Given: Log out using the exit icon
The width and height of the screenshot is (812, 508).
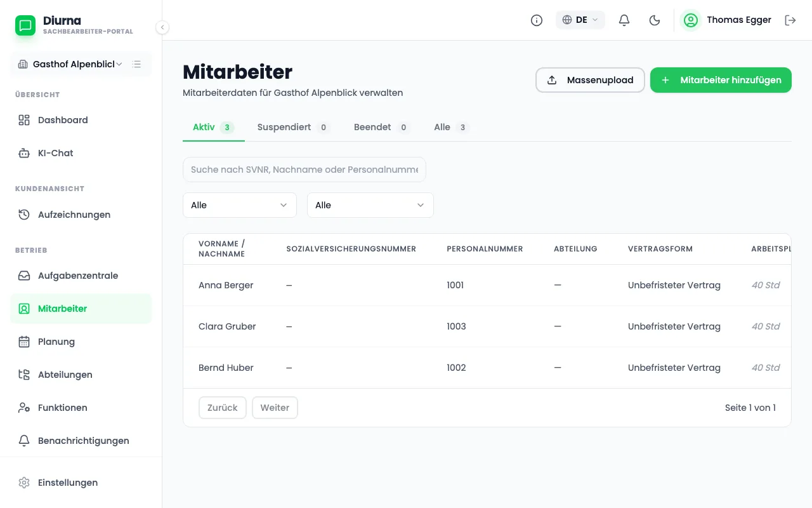Looking at the screenshot, I should coord(790,20).
